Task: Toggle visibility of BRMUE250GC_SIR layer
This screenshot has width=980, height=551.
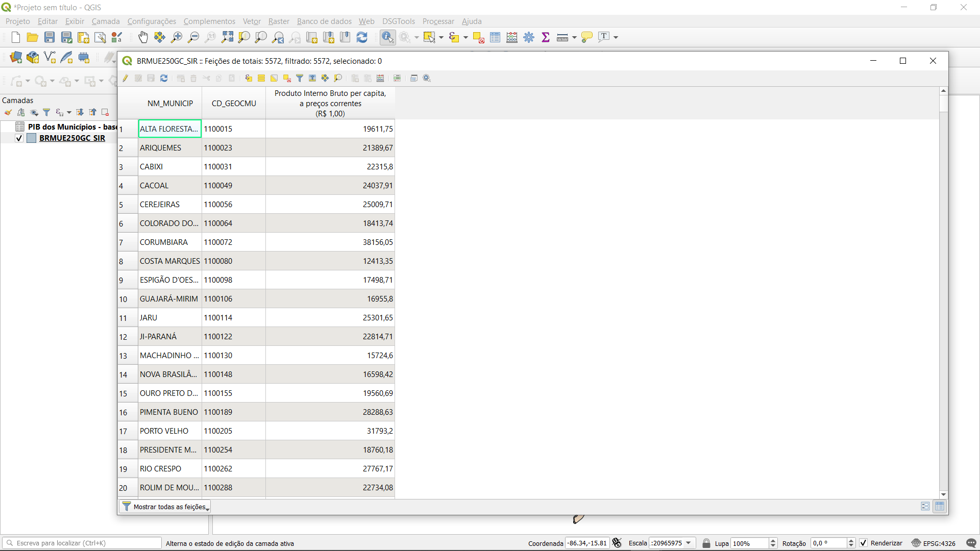Action: pyautogui.click(x=19, y=138)
